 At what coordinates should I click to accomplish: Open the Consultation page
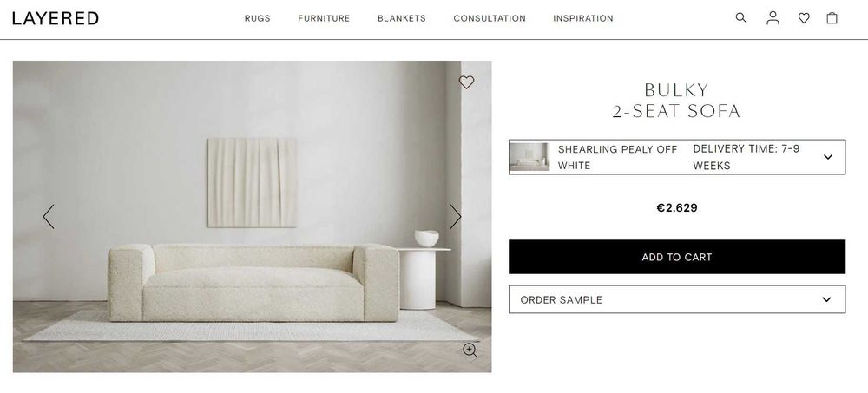[x=490, y=18]
